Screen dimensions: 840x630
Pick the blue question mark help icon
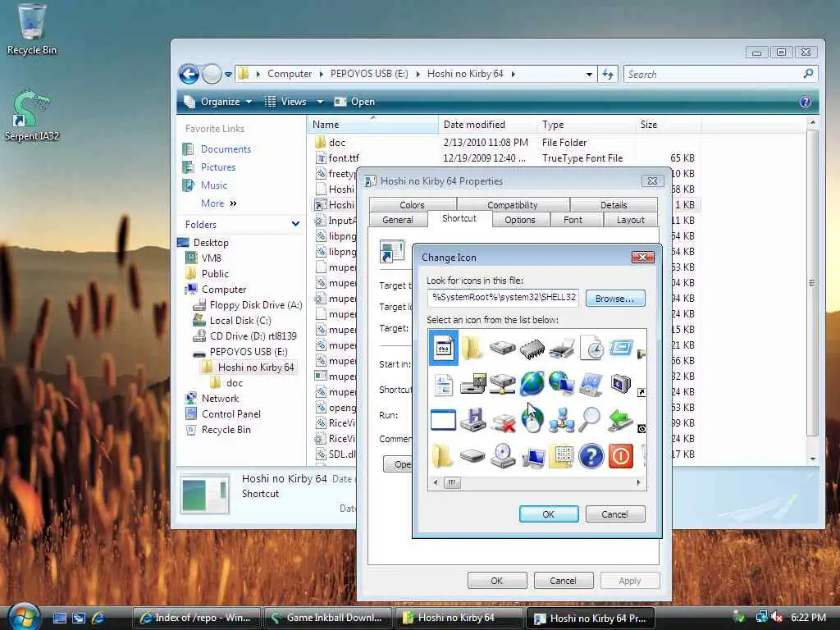(x=591, y=456)
